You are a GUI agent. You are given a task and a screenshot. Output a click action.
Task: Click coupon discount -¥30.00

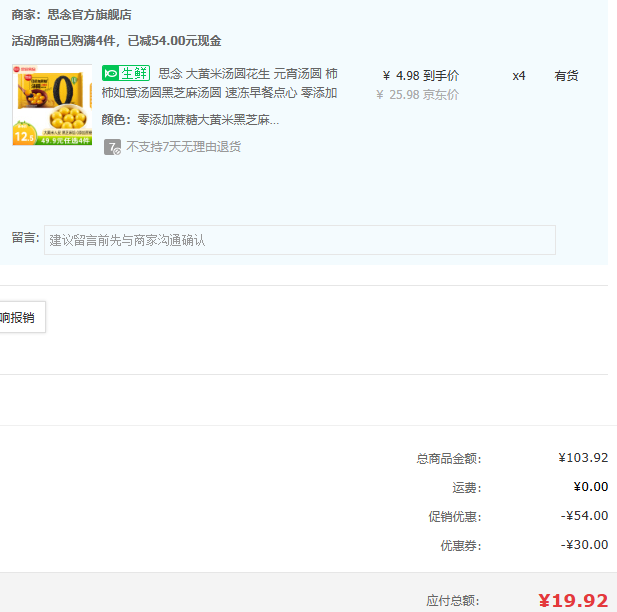[584, 545]
